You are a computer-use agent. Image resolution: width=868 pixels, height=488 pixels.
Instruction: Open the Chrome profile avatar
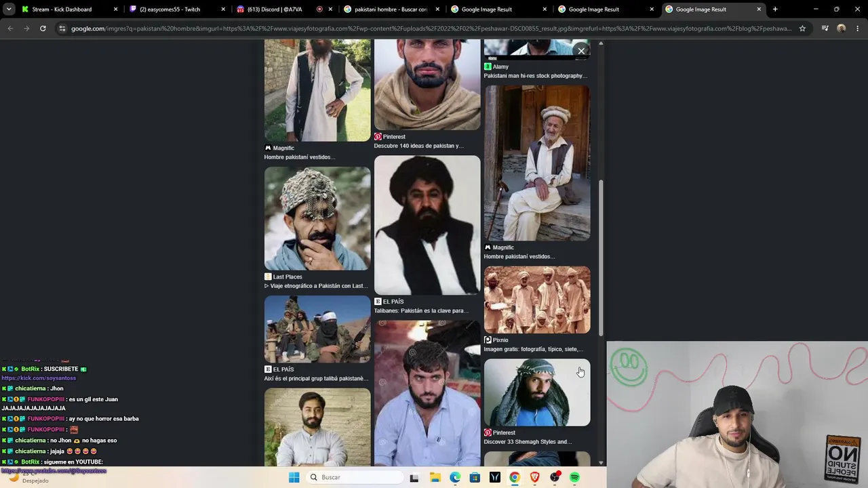pyautogui.click(x=841, y=28)
